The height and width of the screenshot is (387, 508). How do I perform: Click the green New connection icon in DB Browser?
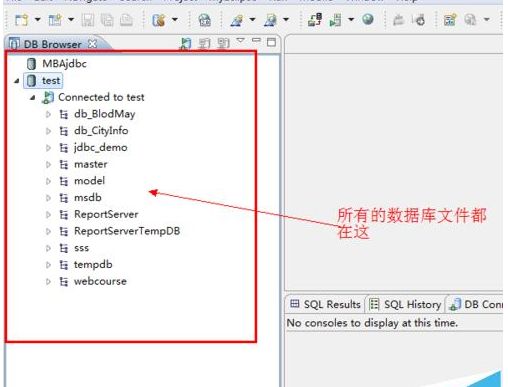tap(186, 44)
